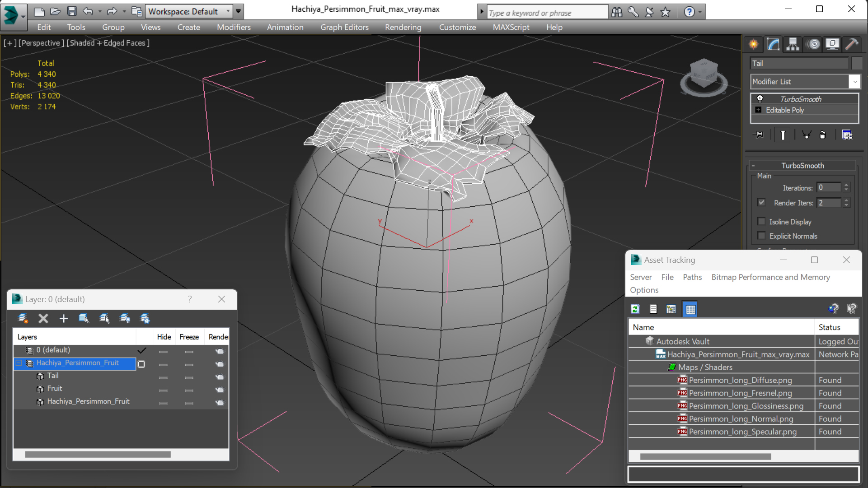Enable the Isoline Display checkbox
This screenshot has width=868, height=488.
tap(762, 222)
